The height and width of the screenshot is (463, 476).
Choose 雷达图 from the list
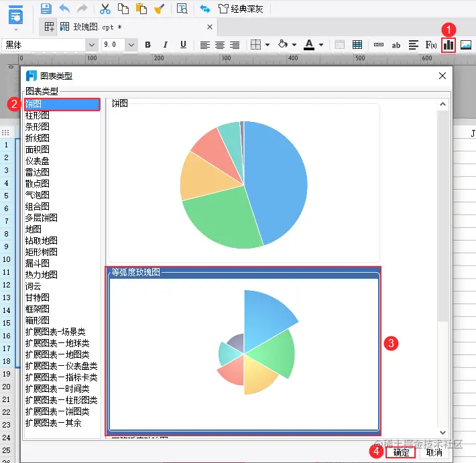tap(62, 172)
